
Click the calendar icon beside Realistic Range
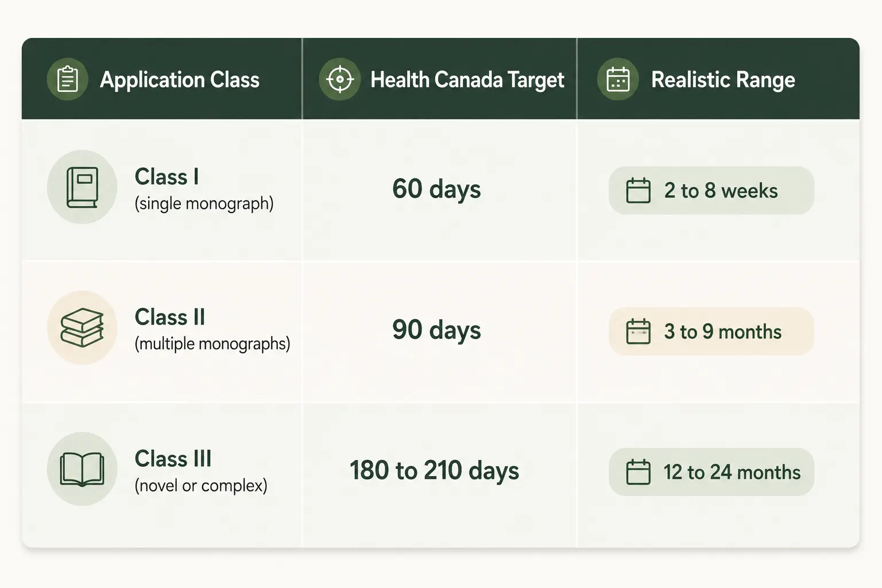coord(618,79)
